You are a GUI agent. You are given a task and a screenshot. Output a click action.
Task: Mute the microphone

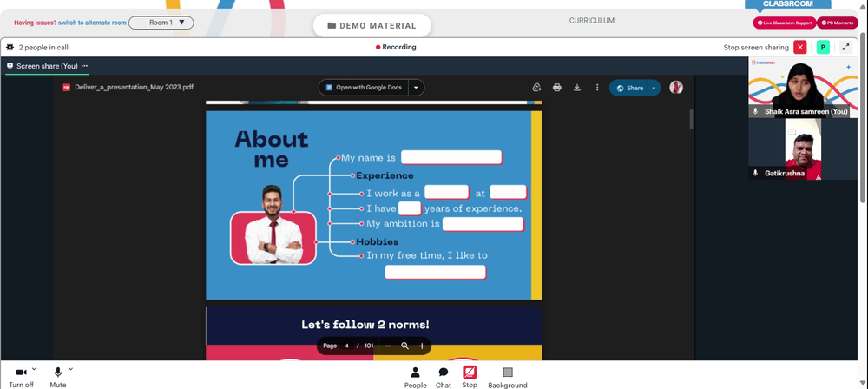(57, 377)
